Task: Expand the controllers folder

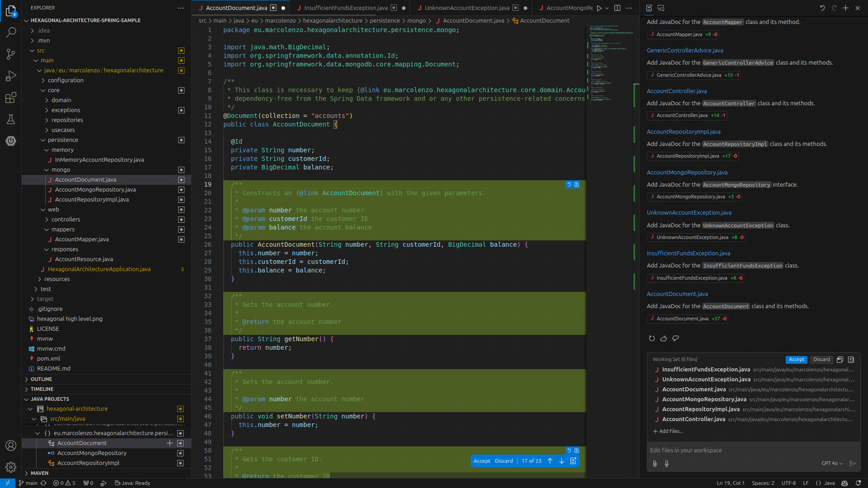Action: tap(66, 219)
